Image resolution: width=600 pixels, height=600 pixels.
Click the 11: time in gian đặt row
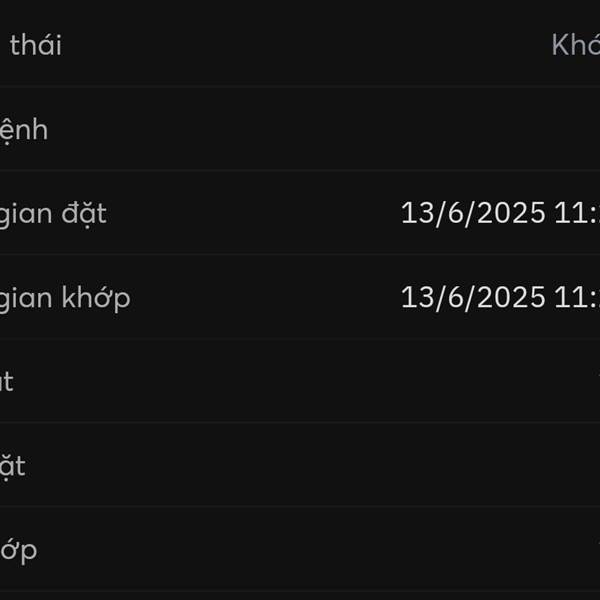577,214
